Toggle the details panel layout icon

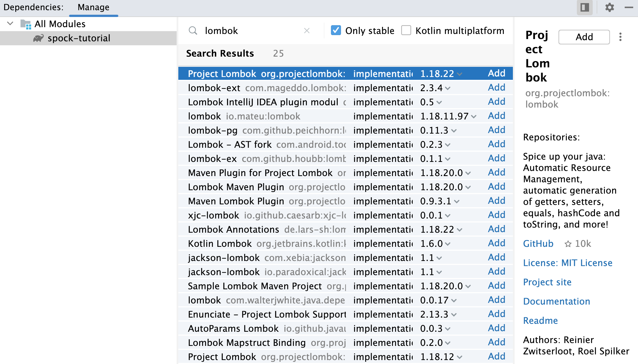click(x=585, y=7)
